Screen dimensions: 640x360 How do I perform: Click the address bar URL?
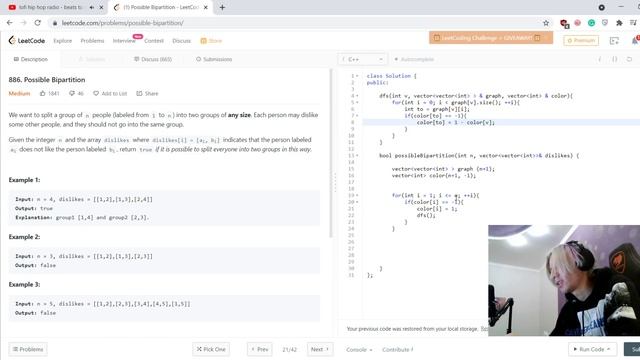tap(122, 23)
